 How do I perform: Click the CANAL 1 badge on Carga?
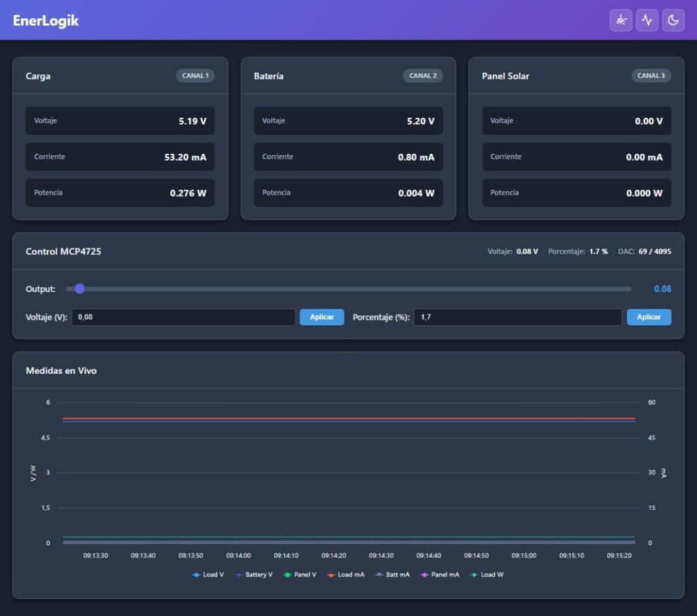click(195, 76)
